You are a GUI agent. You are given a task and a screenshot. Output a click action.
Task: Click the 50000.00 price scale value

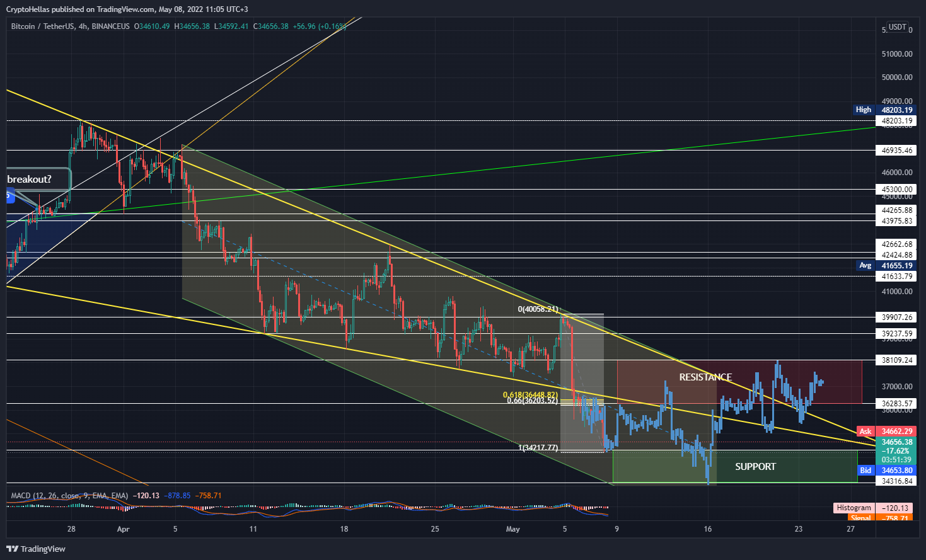click(x=897, y=77)
